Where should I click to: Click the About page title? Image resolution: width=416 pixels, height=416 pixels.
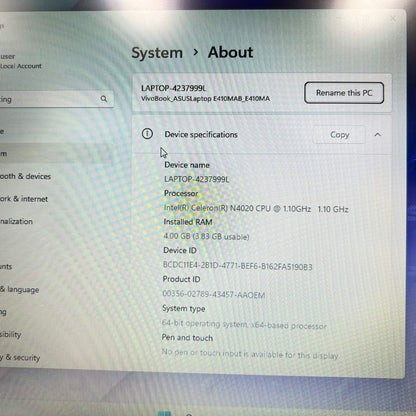click(x=231, y=52)
